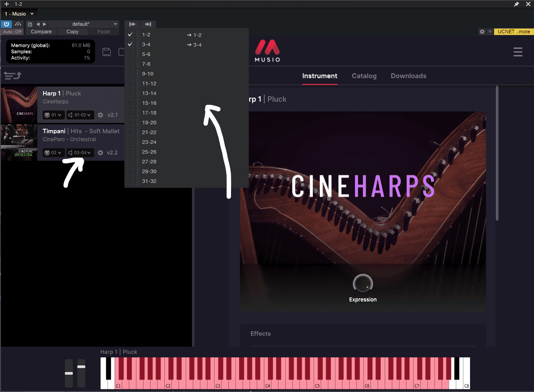Image resolution: width=534 pixels, height=392 pixels.
Task: Open dropdown arrow next to settings gear
Action: tap(490, 32)
